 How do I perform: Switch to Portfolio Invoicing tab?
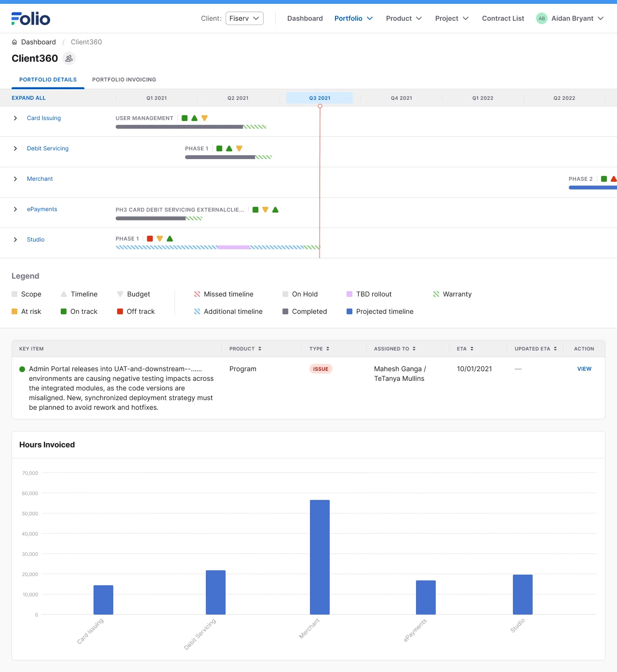(x=124, y=80)
